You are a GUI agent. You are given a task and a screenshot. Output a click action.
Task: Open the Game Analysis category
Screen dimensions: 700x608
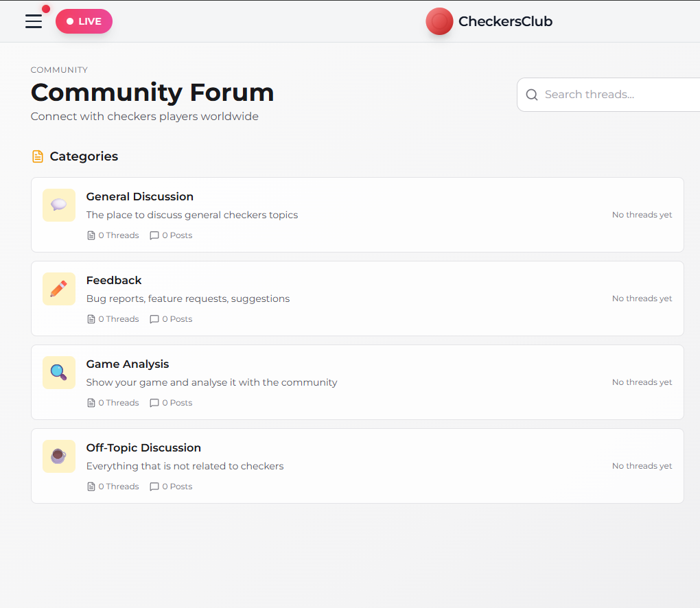[128, 364]
